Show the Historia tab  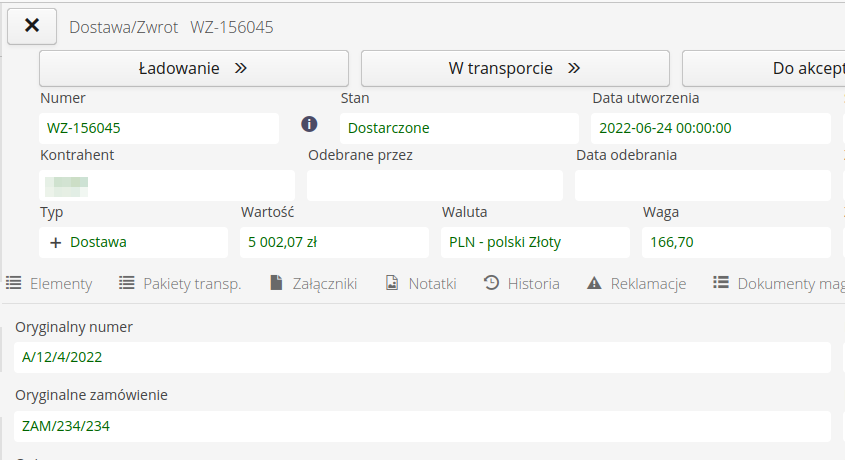522,283
